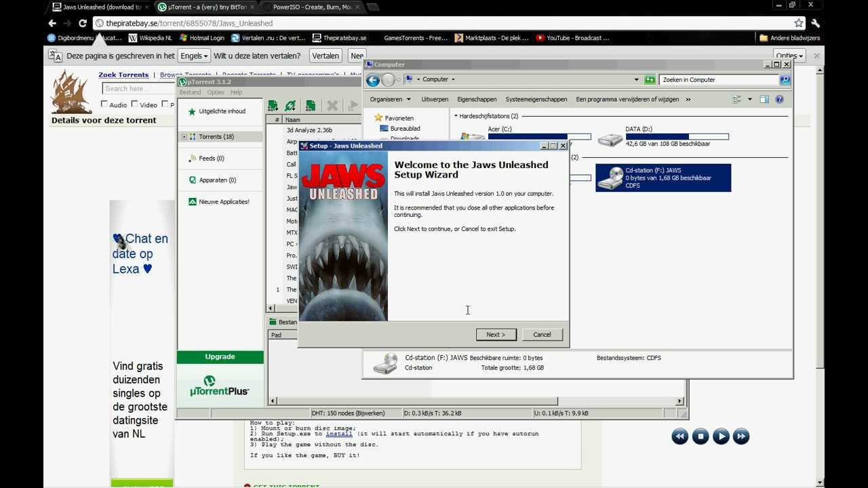Click Favorieten in the navigation pane
The image size is (868, 488).
(399, 118)
